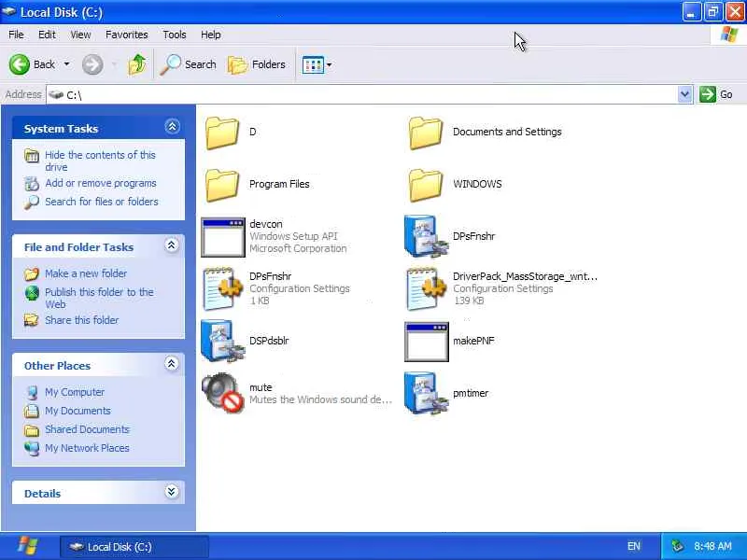This screenshot has width=747, height=560.
Task: Click the system clock showing 8:48 AM
Action: coord(712,546)
